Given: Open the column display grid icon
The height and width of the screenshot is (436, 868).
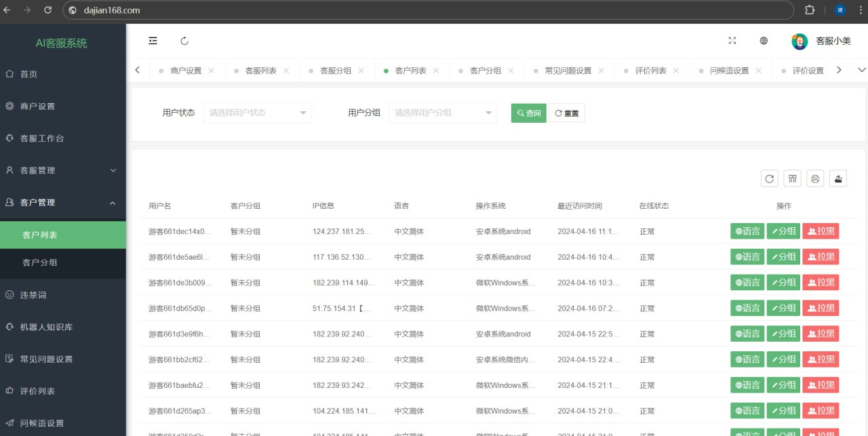Looking at the screenshot, I should 792,178.
